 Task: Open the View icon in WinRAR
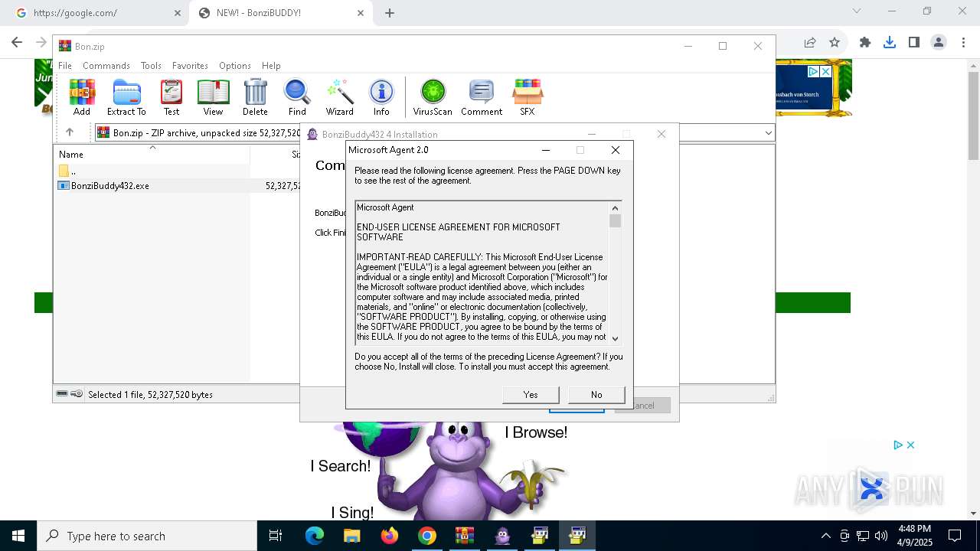click(213, 97)
